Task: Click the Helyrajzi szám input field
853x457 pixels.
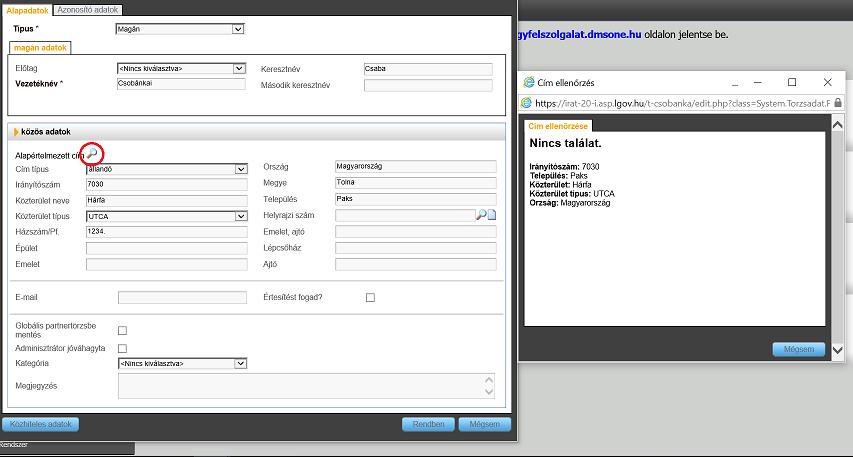Action: pyautogui.click(x=405, y=215)
